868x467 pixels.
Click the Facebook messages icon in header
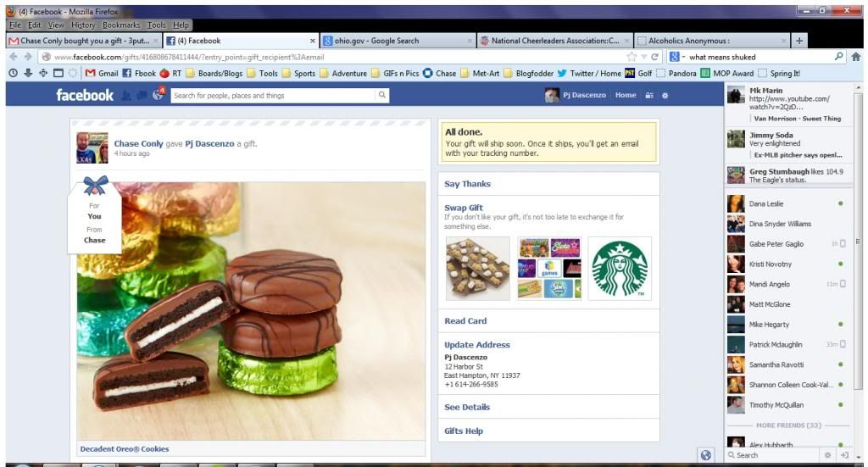pos(140,96)
